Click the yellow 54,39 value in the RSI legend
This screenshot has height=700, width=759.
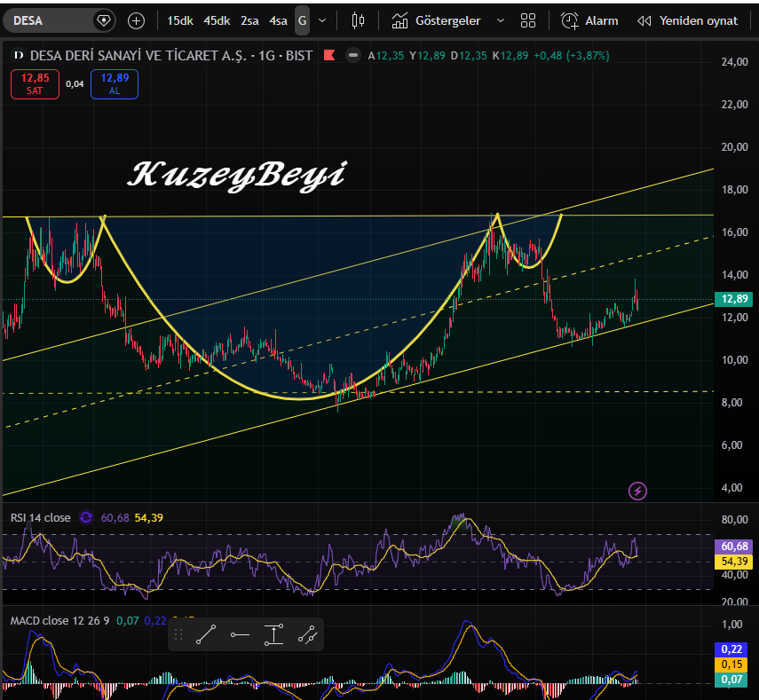point(148,517)
